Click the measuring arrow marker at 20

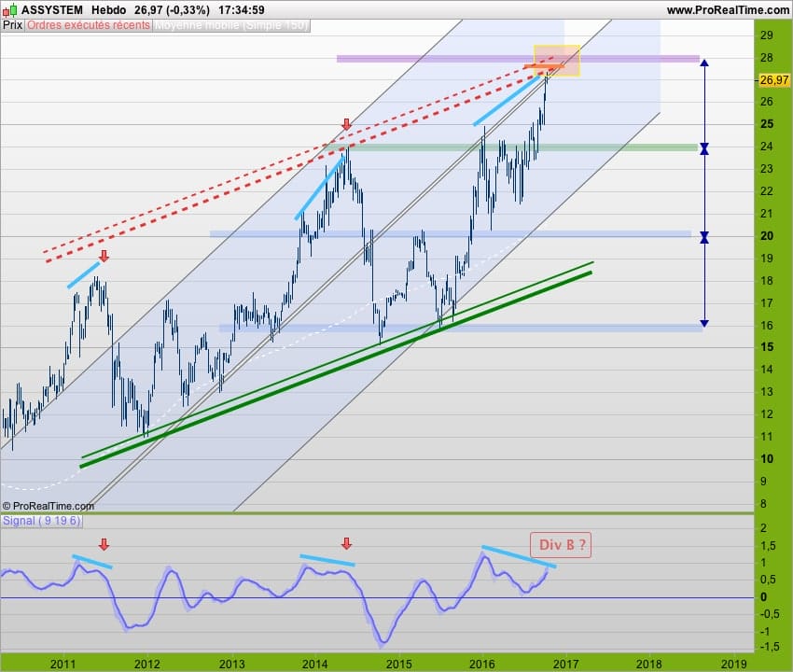(704, 237)
